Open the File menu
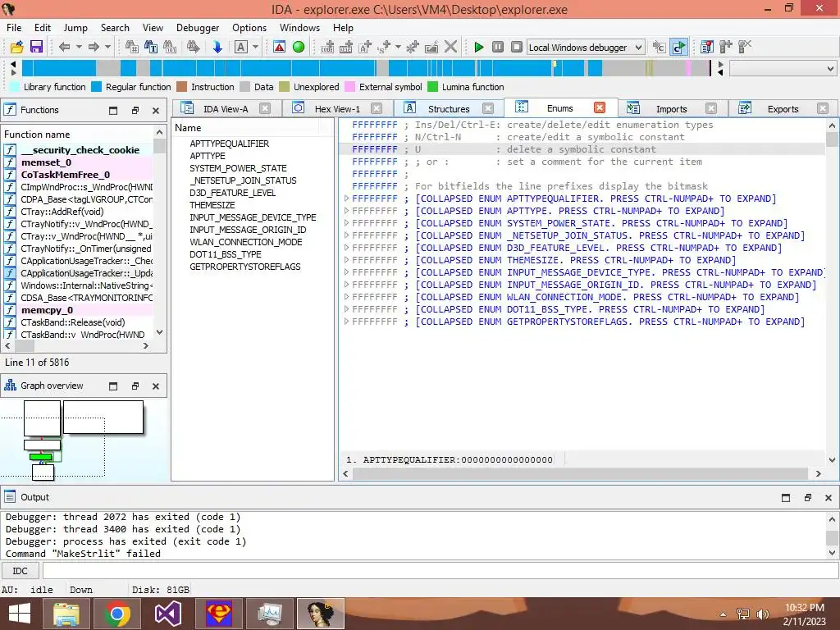This screenshot has width=840, height=630. point(14,28)
